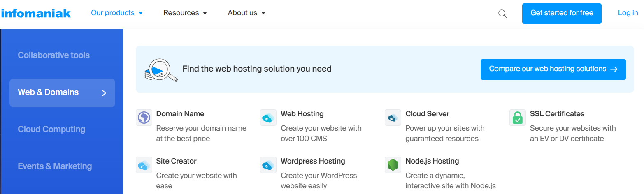Click the Log in link
Screen dimensions: 644x194
point(628,13)
